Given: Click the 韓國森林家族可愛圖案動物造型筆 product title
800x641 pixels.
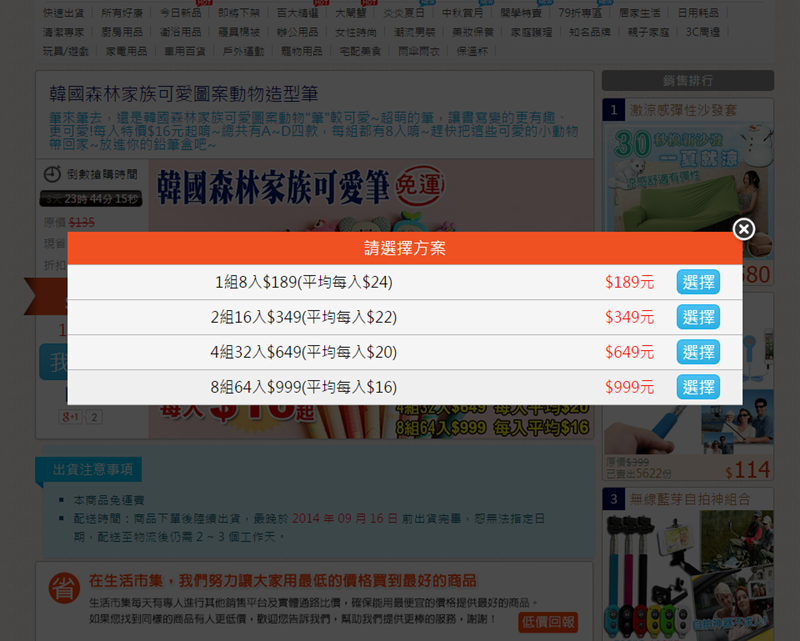Looking at the screenshot, I should 184,94.
